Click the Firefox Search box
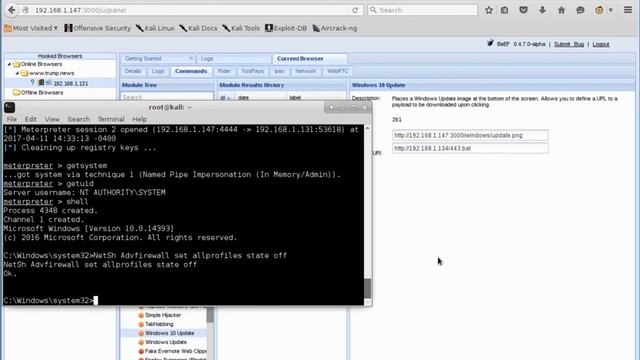The height and width of the screenshot is (360, 640). [x=422, y=10]
